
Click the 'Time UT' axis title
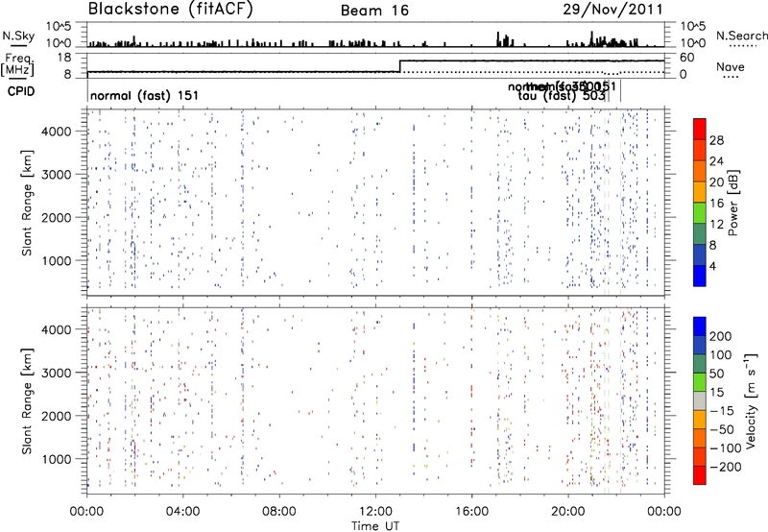pos(375,526)
